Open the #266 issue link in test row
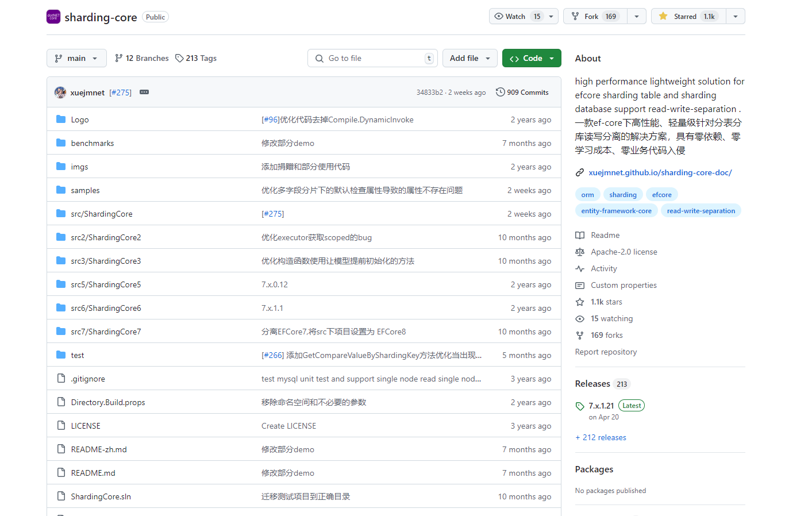 (273, 355)
